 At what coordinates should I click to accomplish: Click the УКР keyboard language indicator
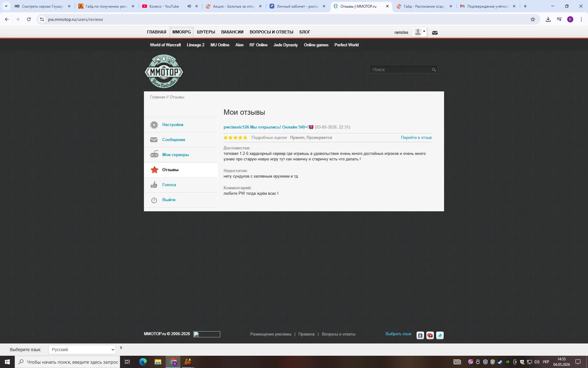[545, 362]
